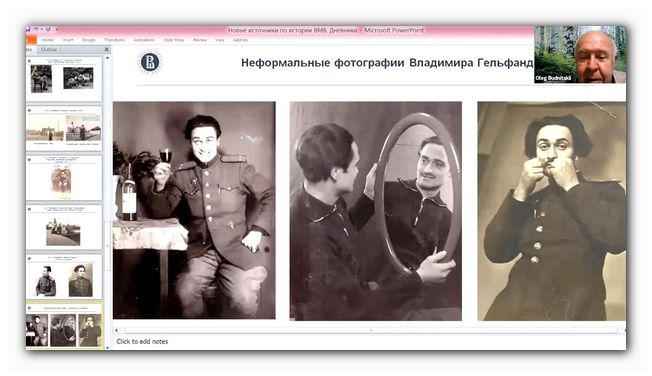Select the mirror photo in the slide's center

click(x=375, y=211)
